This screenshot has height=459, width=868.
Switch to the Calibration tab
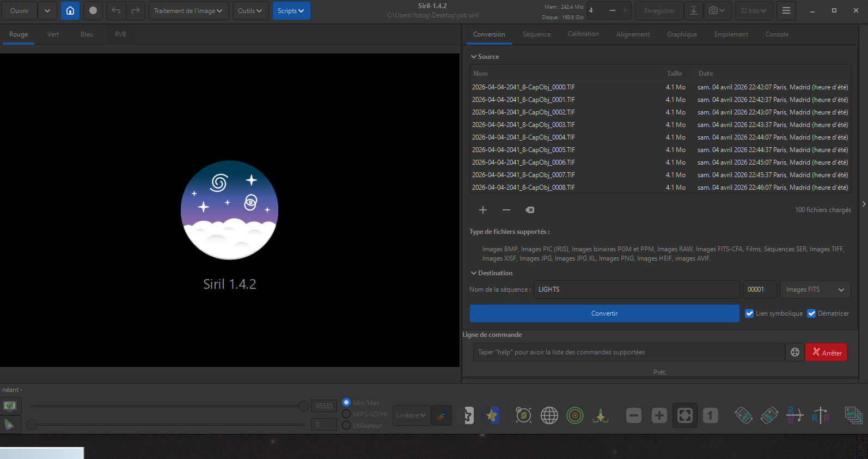pos(583,34)
